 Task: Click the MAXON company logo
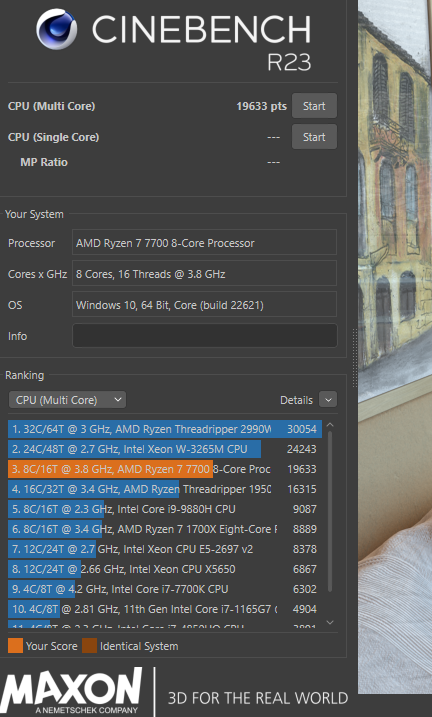(72, 690)
